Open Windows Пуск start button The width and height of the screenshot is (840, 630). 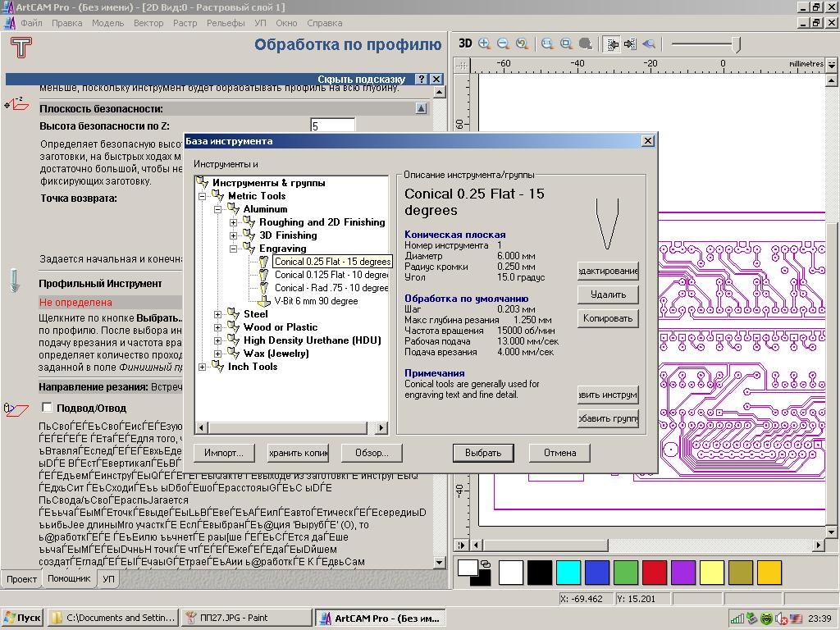pos(21,618)
